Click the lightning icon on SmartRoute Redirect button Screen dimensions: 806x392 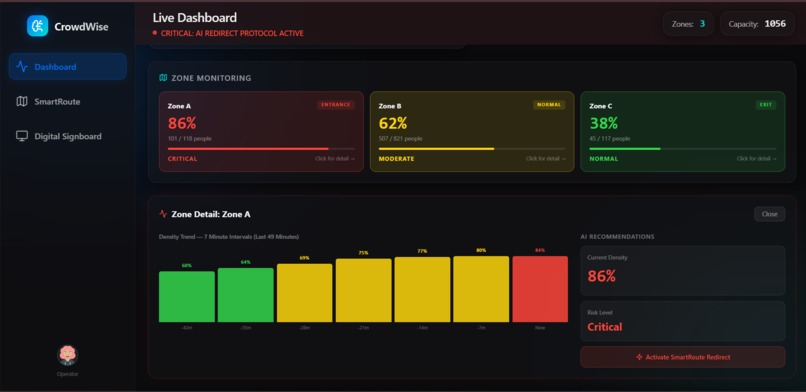pos(639,357)
